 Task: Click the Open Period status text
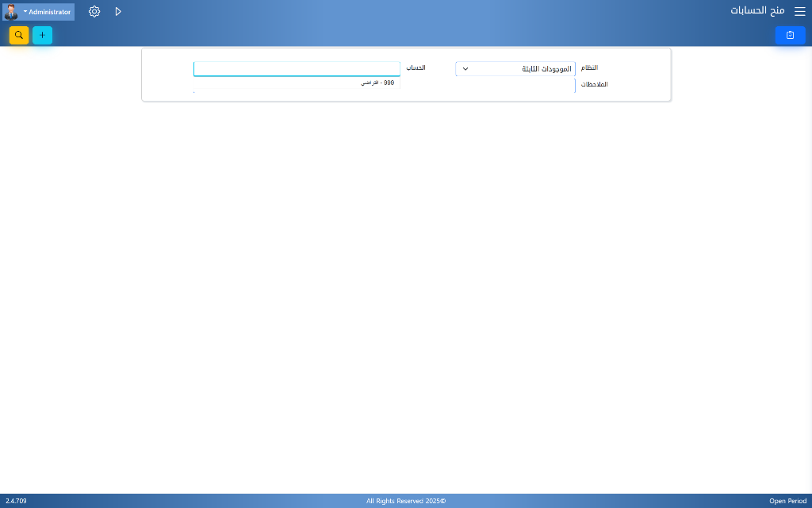point(787,501)
